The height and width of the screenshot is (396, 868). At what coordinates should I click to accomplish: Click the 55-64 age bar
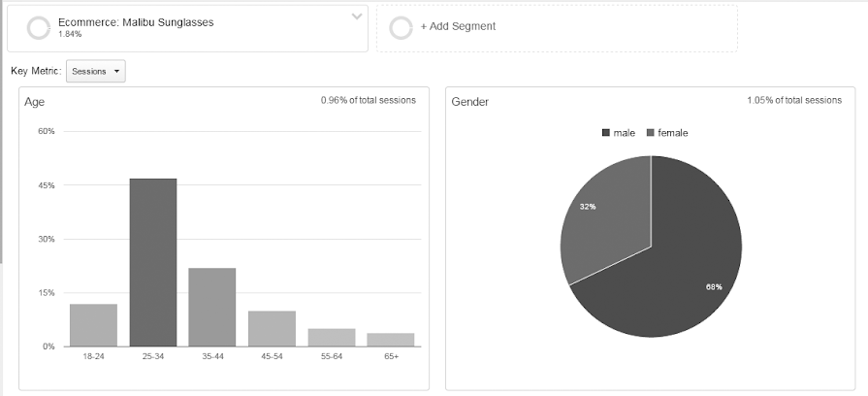click(332, 337)
